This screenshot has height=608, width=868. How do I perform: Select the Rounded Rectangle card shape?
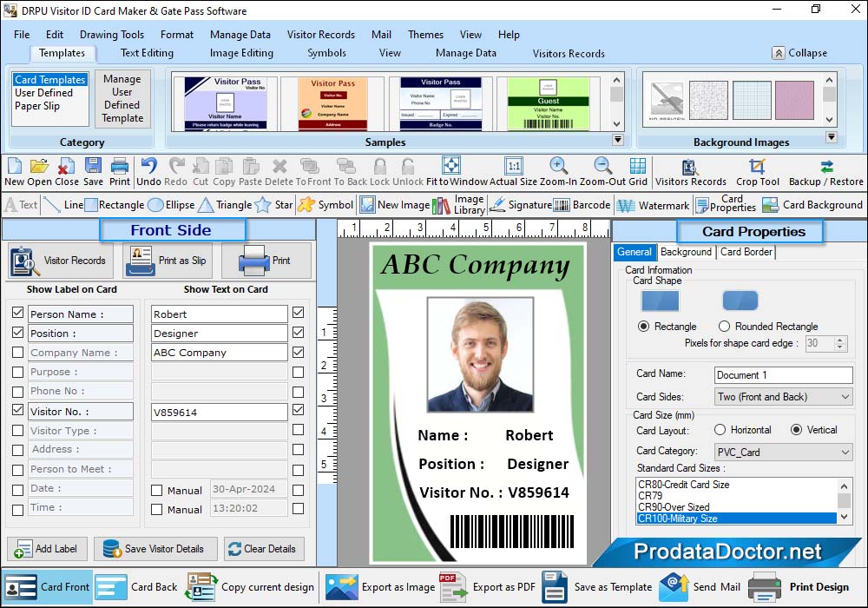tap(724, 327)
